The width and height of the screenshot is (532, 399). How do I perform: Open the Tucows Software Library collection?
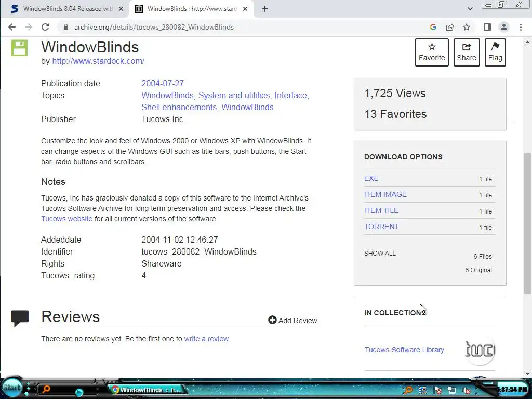pyautogui.click(x=404, y=350)
